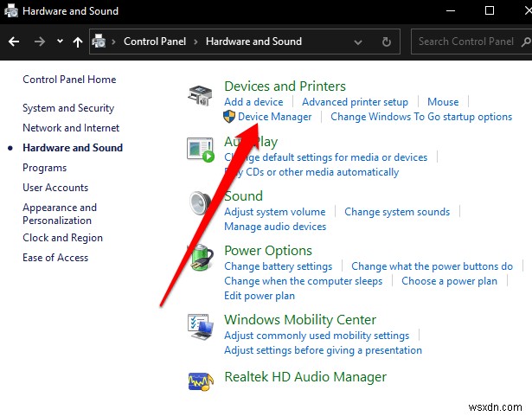
Task: Open the Power Options heading
Action: coord(268,251)
